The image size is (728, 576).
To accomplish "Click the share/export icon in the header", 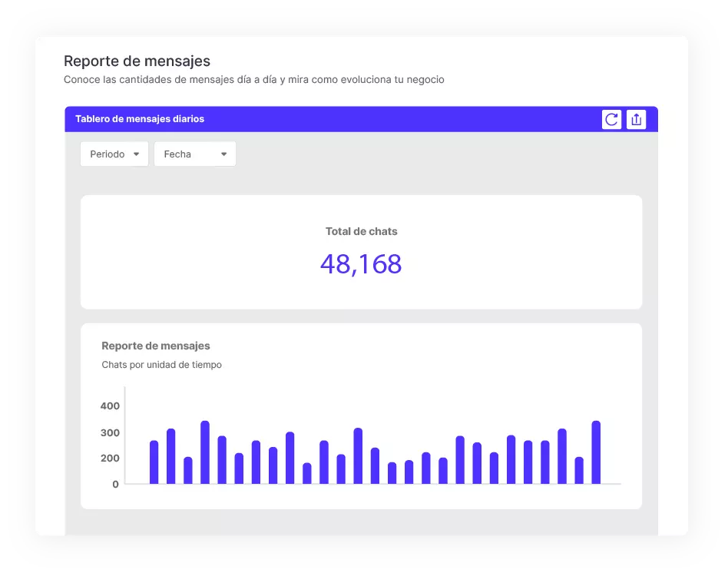I will tap(636, 119).
